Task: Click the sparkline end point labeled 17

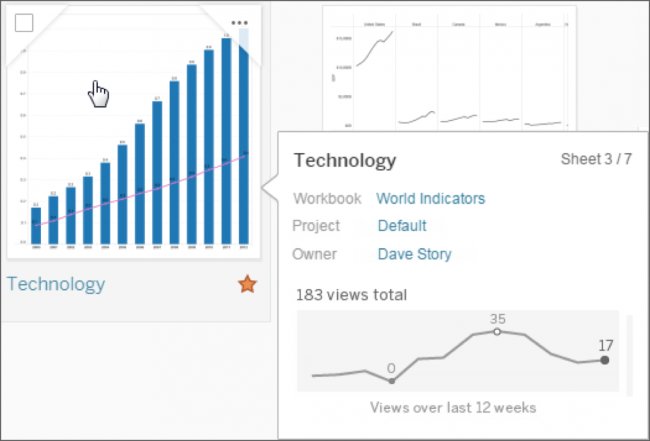Action: pyautogui.click(x=605, y=360)
